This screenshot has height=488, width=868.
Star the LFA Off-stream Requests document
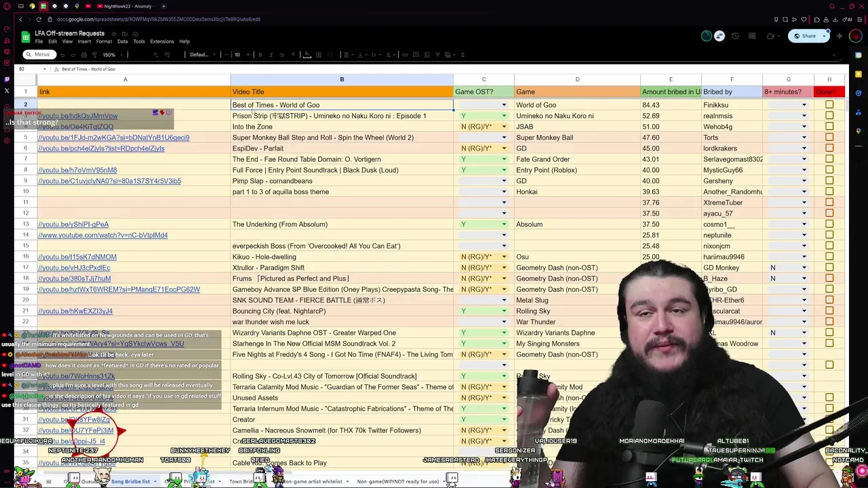click(x=114, y=33)
